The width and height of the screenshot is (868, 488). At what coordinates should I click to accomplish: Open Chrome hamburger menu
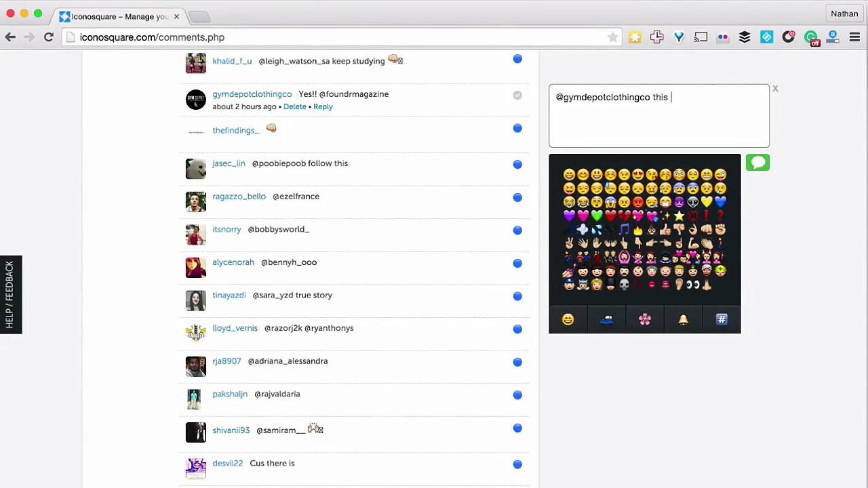(x=854, y=37)
